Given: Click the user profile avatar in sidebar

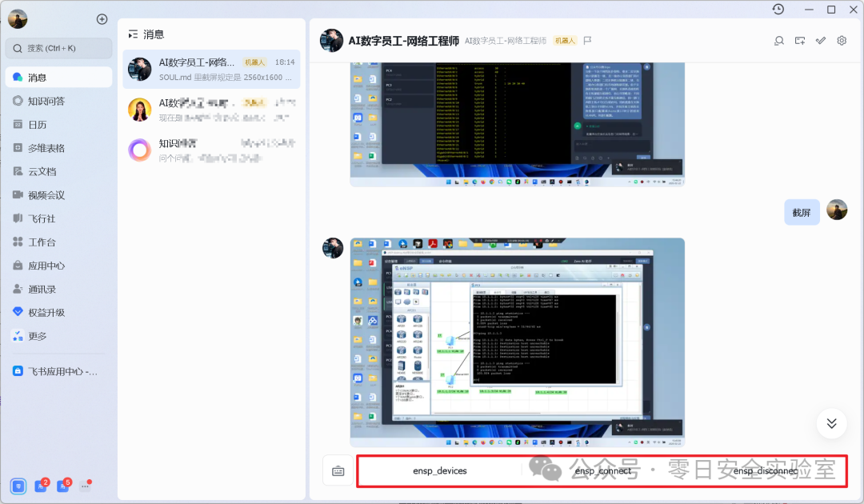Looking at the screenshot, I should coord(18,19).
